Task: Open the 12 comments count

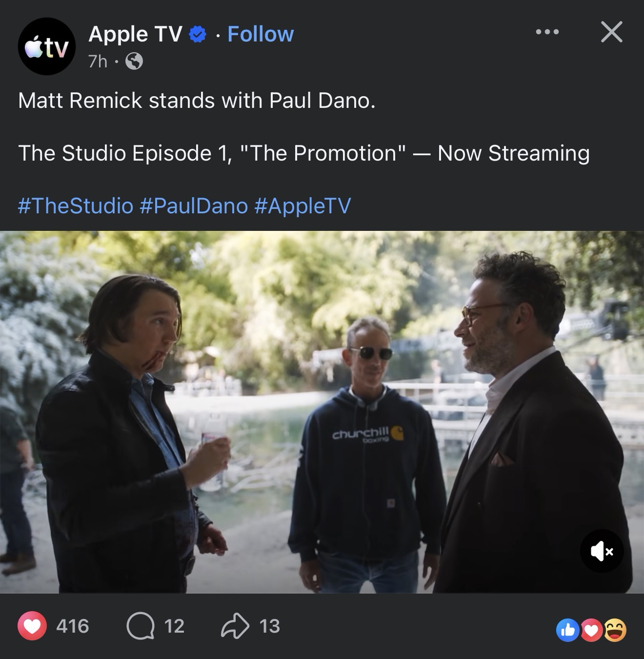Action: pos(174,626)
